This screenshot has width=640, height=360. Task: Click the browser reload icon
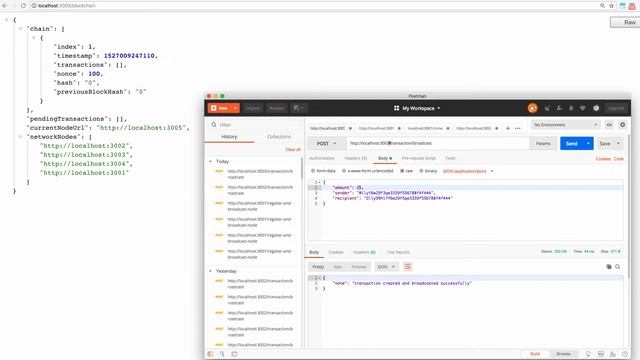(x=23, y=6)
